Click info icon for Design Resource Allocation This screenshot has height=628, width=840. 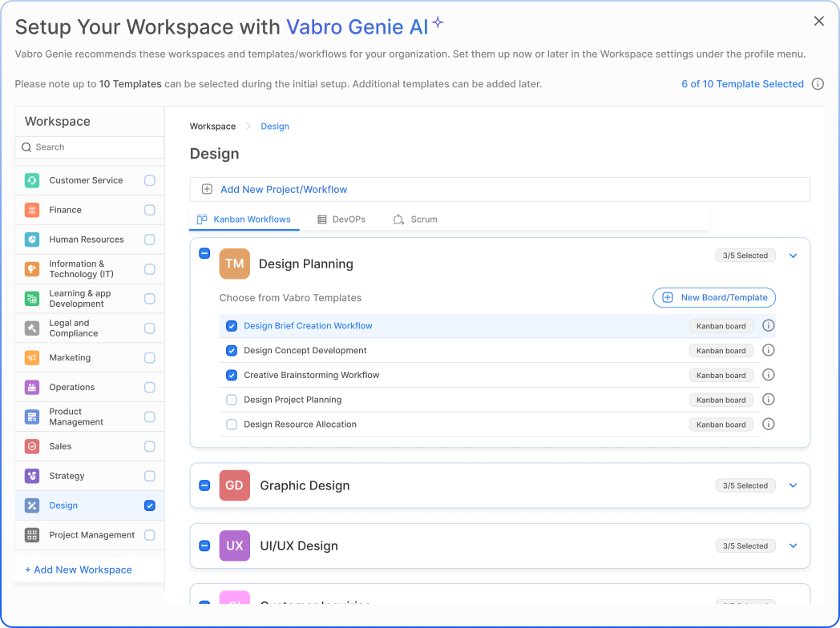768,425
